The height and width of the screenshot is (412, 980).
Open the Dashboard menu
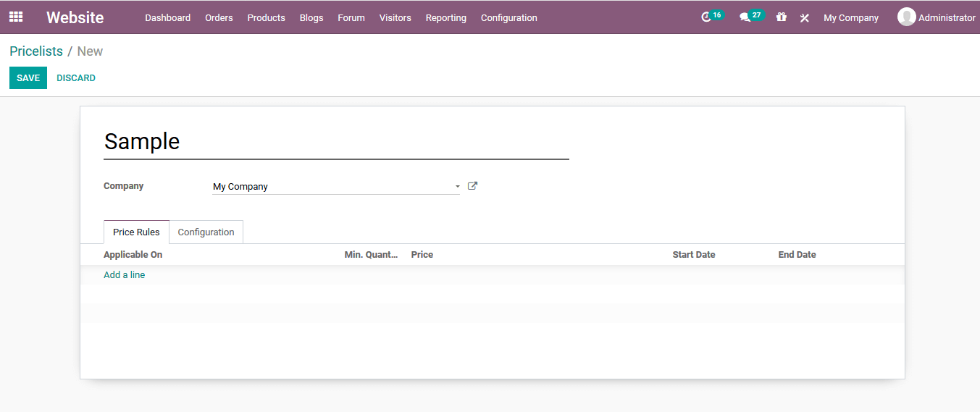pos(167,17)
